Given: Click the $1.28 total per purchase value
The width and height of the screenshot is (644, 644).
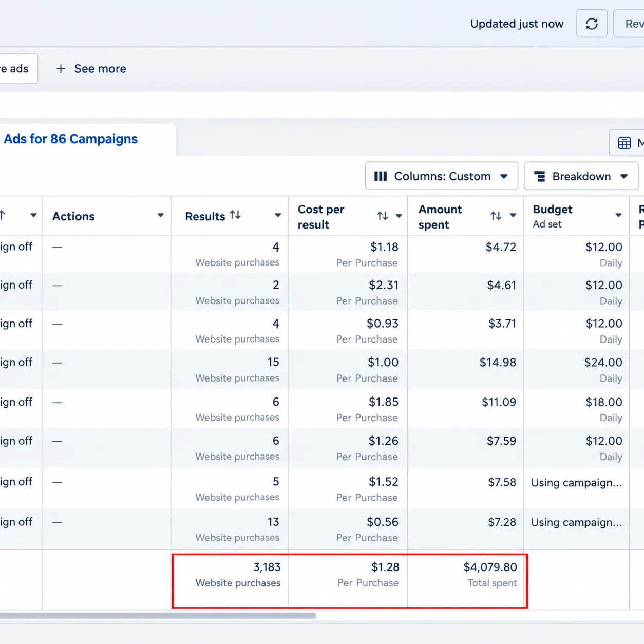Looking at the screenshot, I should tap(385, 567).
